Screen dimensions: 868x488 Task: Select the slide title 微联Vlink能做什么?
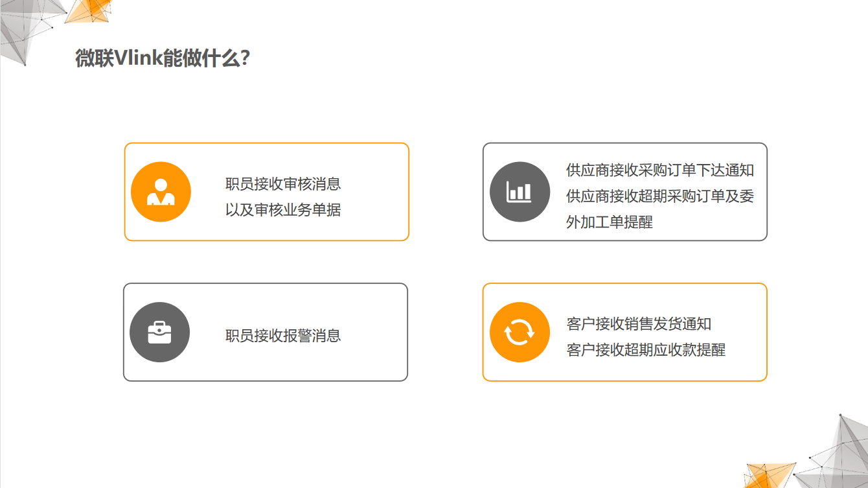[163, 58]
